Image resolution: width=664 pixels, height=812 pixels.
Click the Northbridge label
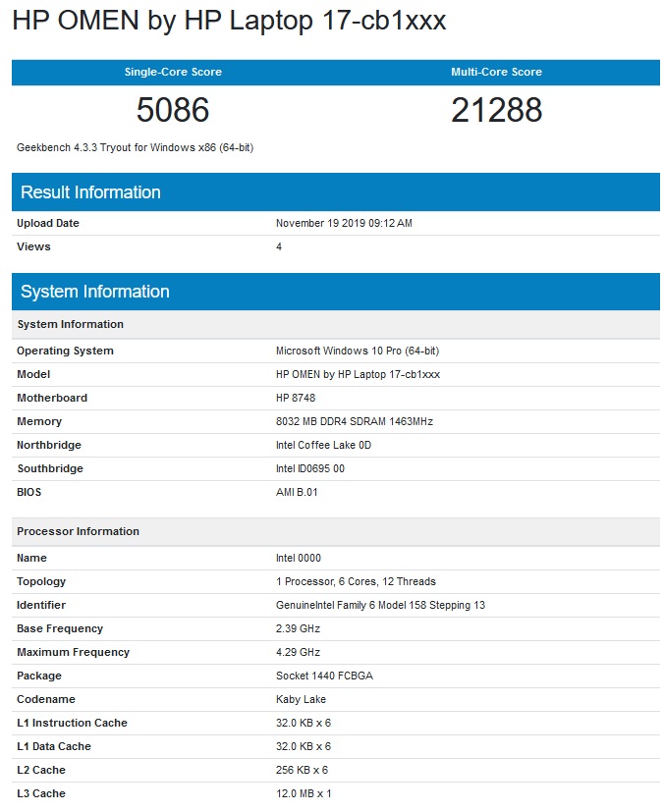(x=49, y=445)
